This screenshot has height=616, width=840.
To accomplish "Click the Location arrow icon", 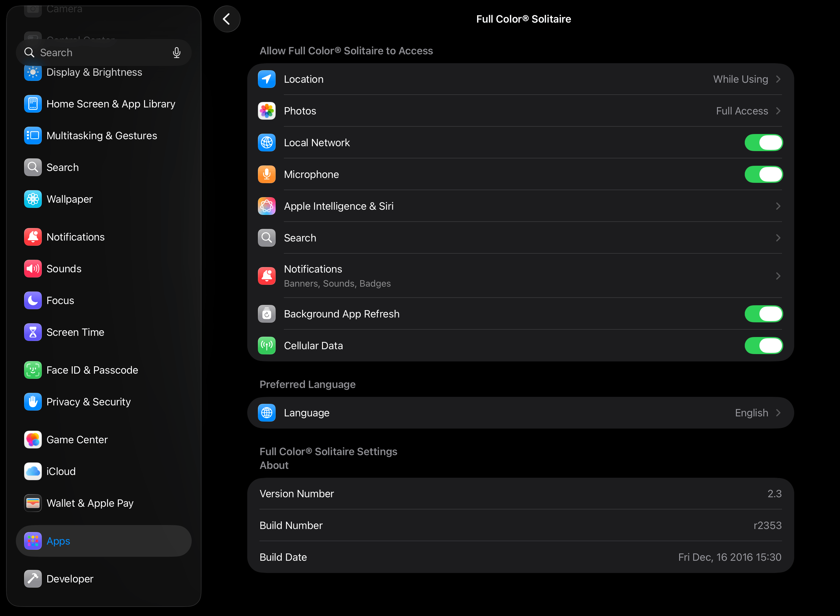I will [266, 79].
